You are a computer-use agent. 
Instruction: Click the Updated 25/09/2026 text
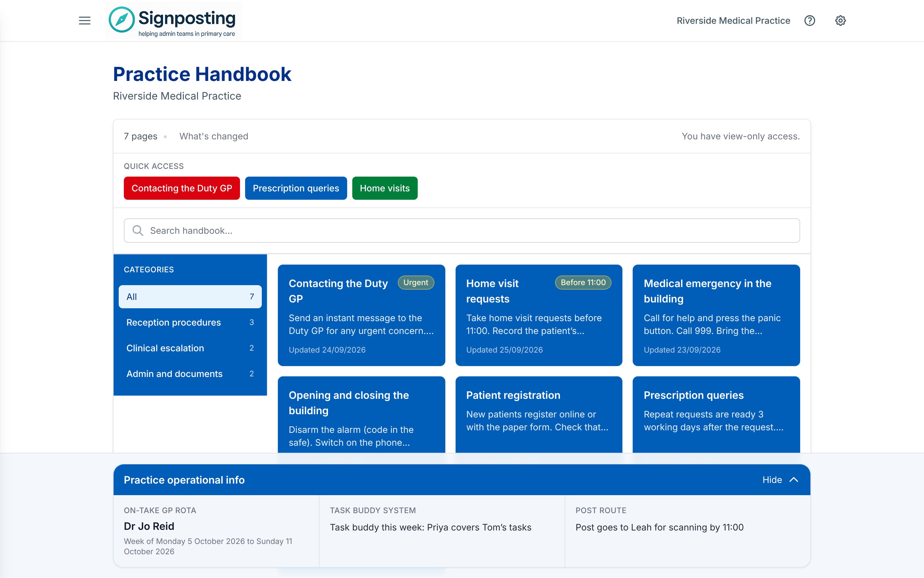(x=504, y=350)
